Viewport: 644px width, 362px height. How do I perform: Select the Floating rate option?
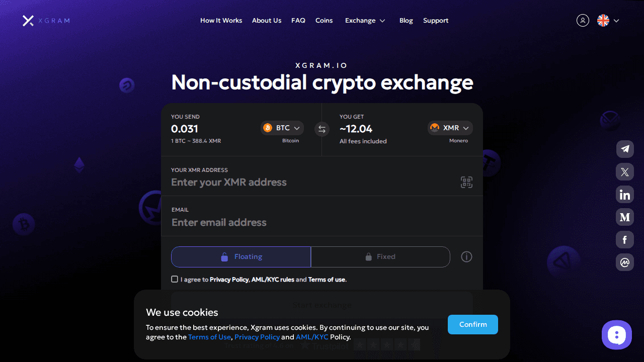(x=241, y=257)
